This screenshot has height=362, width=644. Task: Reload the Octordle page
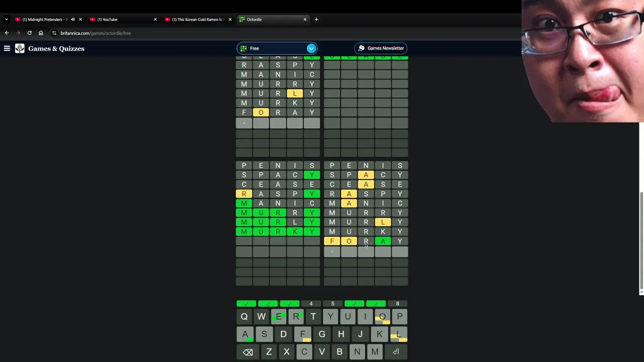tap(29, 33)
